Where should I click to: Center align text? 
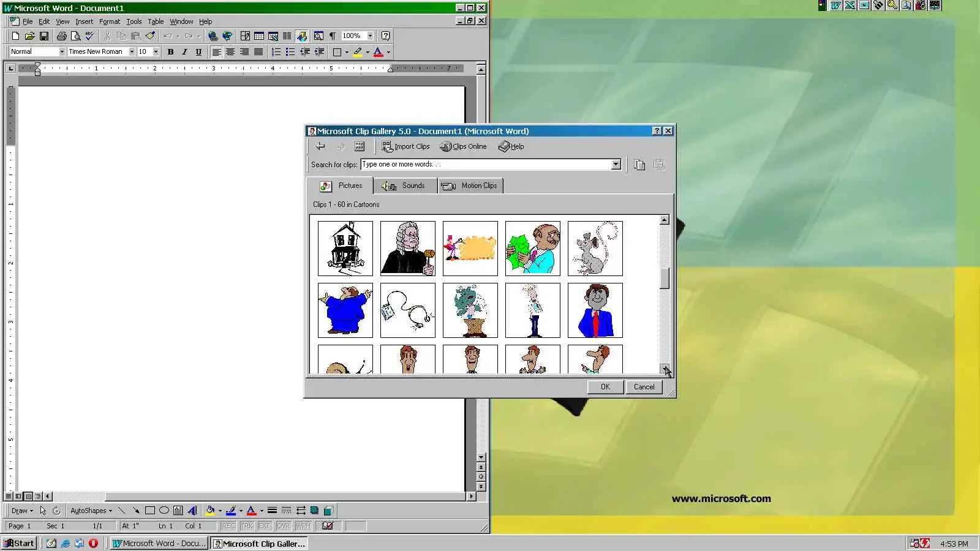pyautogui.click(x=230, y=52)
